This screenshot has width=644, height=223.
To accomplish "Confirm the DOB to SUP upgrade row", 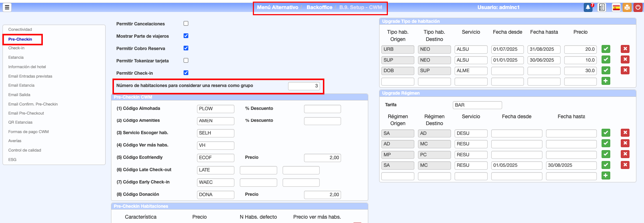I will 606,70.
